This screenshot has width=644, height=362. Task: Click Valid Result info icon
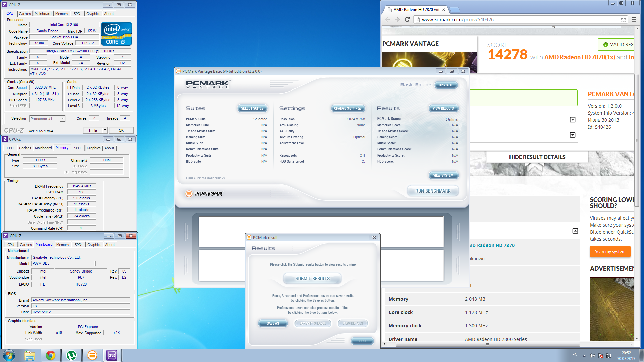pyautogui.click(x=605, y=45)
